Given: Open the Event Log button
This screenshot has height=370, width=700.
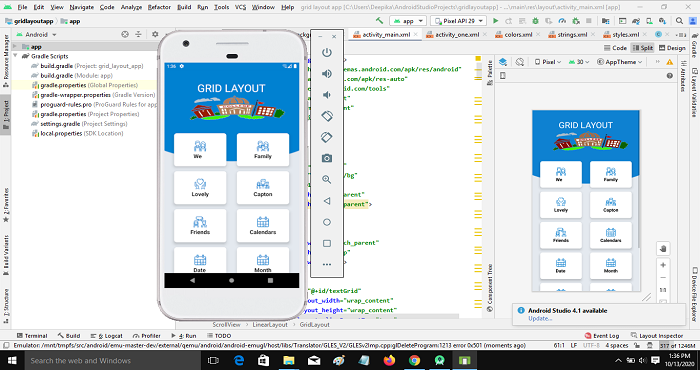Looking at the screenshot, I should pos(602,336).
